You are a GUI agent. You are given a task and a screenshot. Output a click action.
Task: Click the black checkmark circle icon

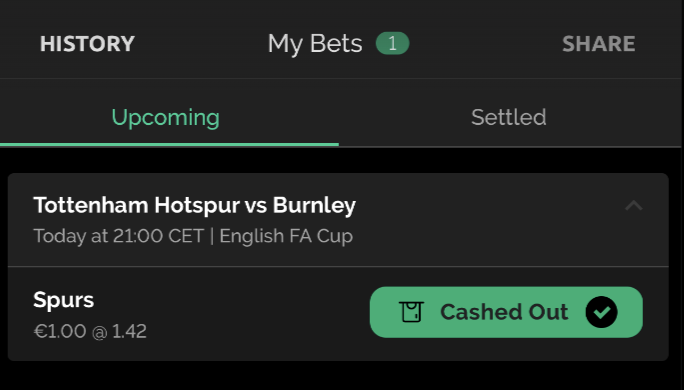602,312
